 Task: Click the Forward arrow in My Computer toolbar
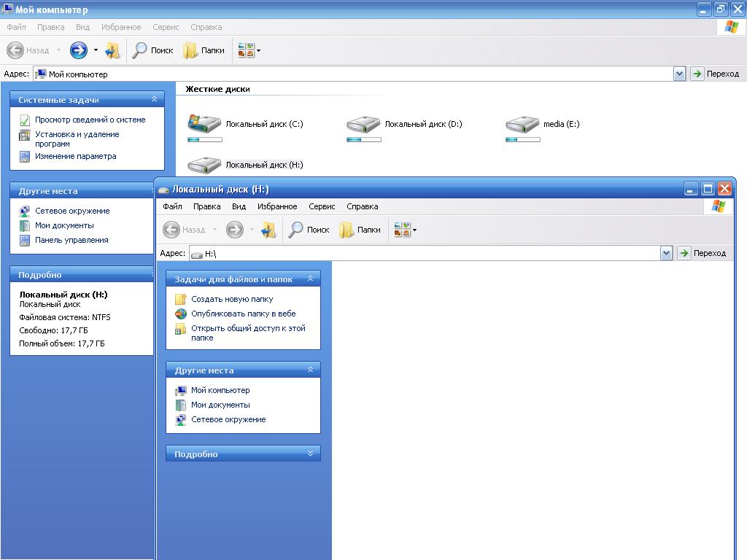(x=79, y=50)
